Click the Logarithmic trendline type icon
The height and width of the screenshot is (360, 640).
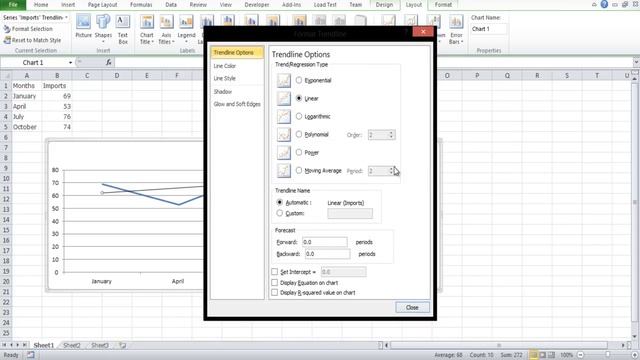pyautogui.click(x=284, y=116)
